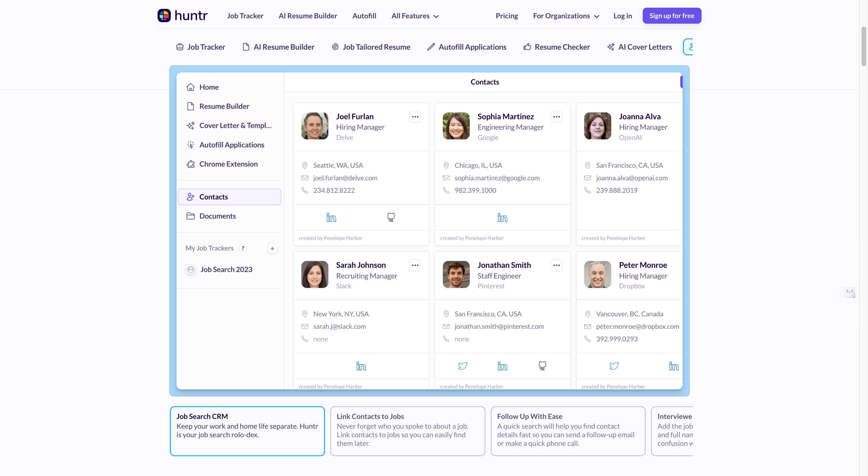The width and height of the screenshot is (868, 476).
Task: Go to the Pricing page
Action: (506, 16)
